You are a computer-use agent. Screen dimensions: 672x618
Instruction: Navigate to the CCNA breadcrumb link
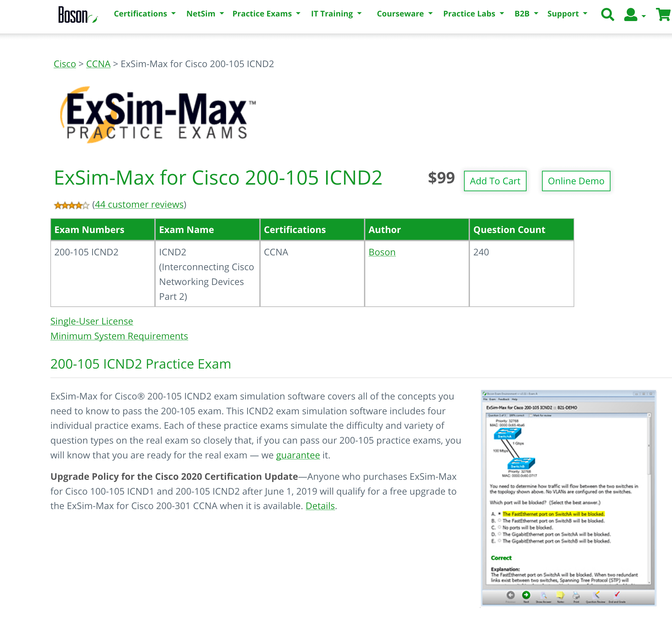pos(98,64)
